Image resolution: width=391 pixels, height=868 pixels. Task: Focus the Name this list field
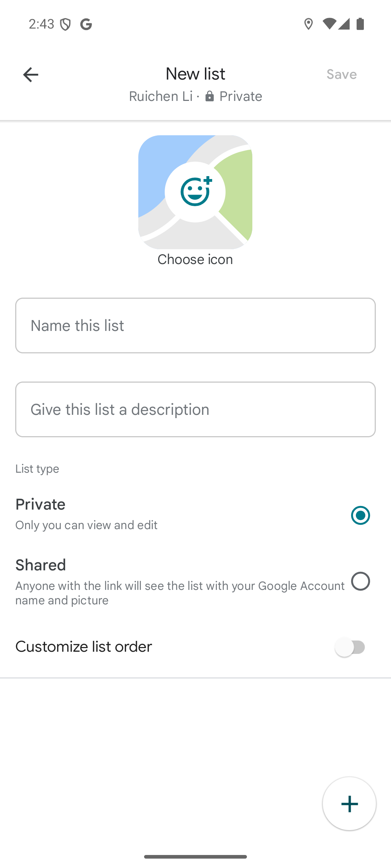195,325
